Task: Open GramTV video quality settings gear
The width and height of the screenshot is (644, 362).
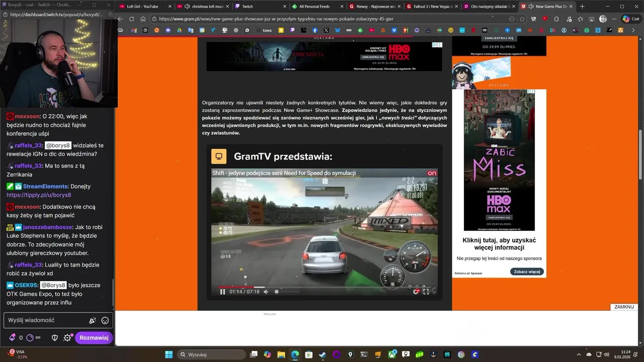Action: [416, 291]
